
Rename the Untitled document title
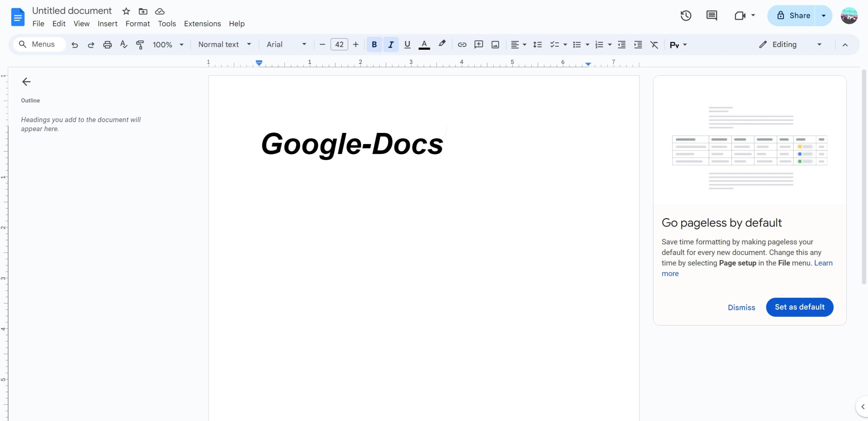(x=72, y=11)
